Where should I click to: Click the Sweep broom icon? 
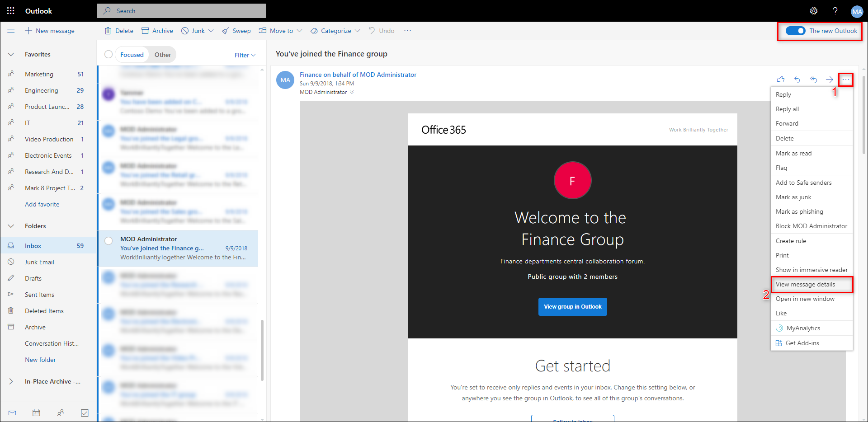tap(225, 31)
